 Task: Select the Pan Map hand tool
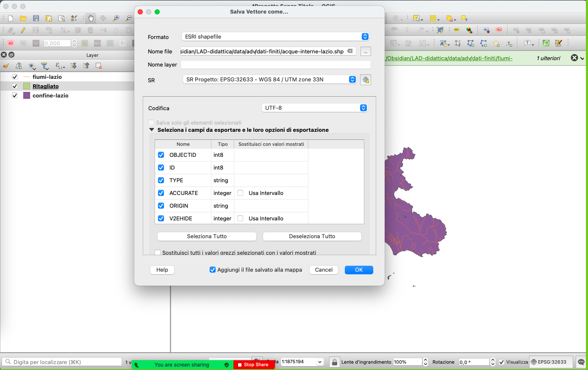(x=91, y=18)
